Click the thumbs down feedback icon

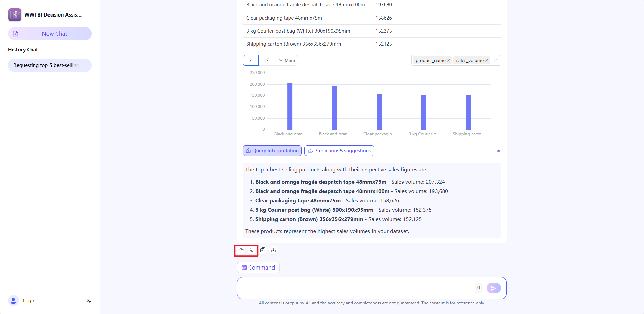coord(252,250)
